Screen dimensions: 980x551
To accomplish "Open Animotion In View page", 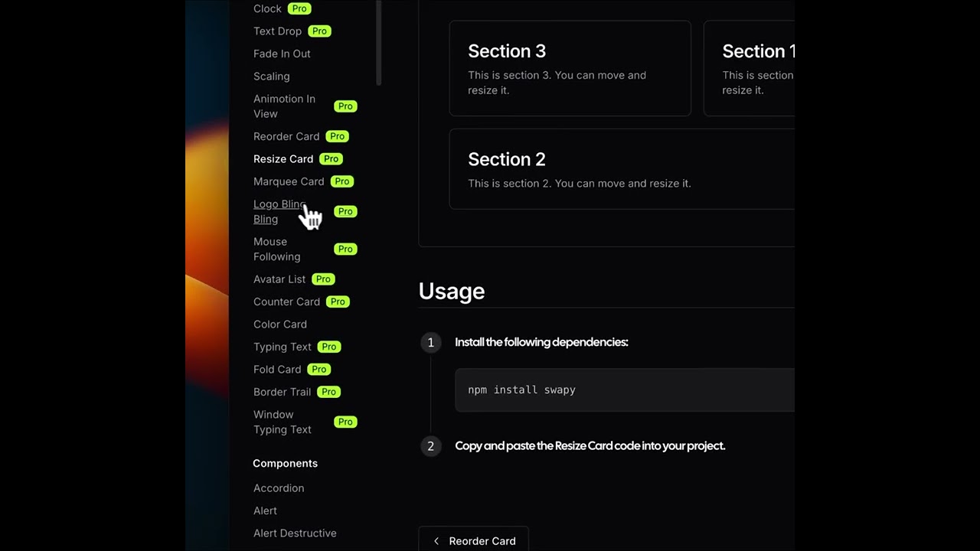I will 284,106.
